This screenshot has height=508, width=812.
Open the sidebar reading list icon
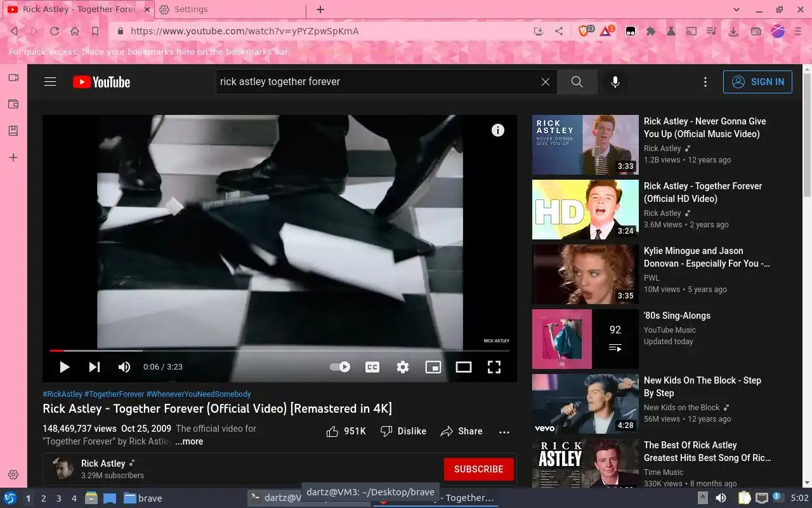pos(13,131)
